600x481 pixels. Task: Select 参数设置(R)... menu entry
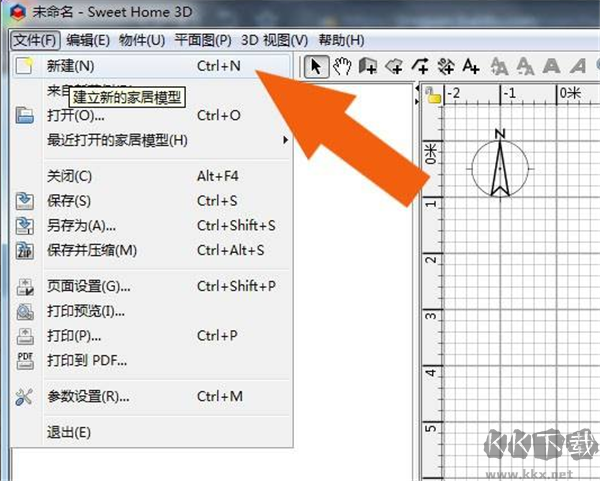pyautogui.click(x=152, y=396)
